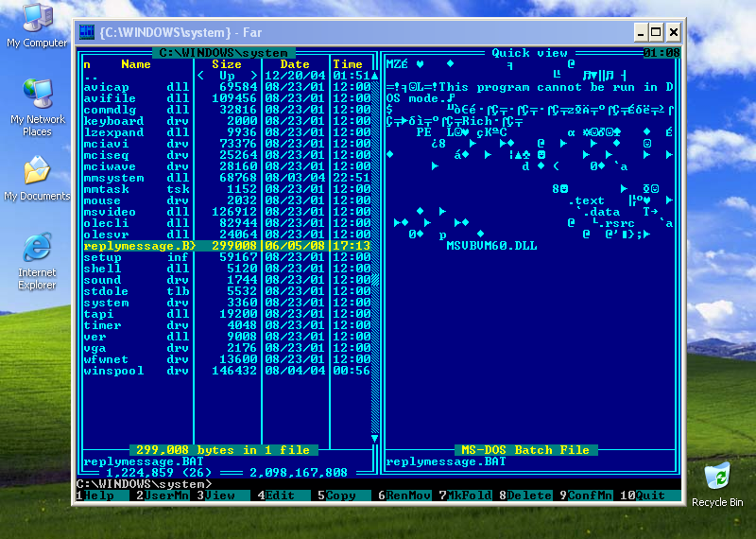Select the '..' parent directory row
Image resolution: width=756 pixels, height=539 pixels.
(227, 76)
